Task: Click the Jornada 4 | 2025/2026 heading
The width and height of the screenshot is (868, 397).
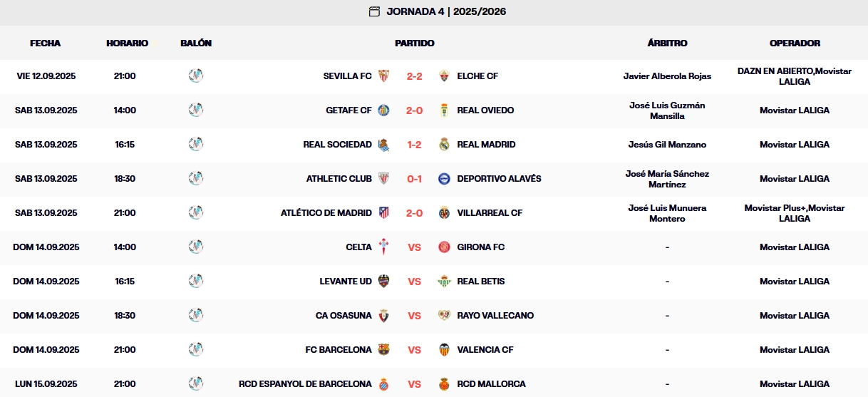Action: click(446, 11)
